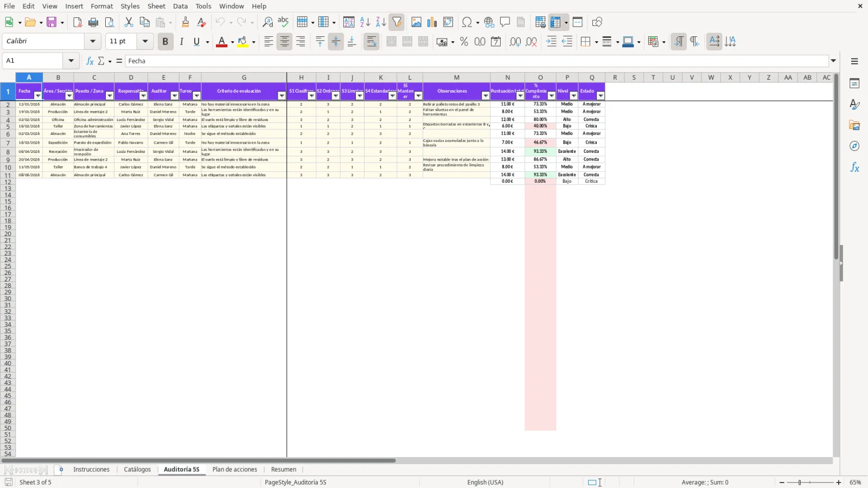This screenshot has height=488, width=868.
Task: Toggle Center Vertically alignment
Action: [x=336, y=42]
